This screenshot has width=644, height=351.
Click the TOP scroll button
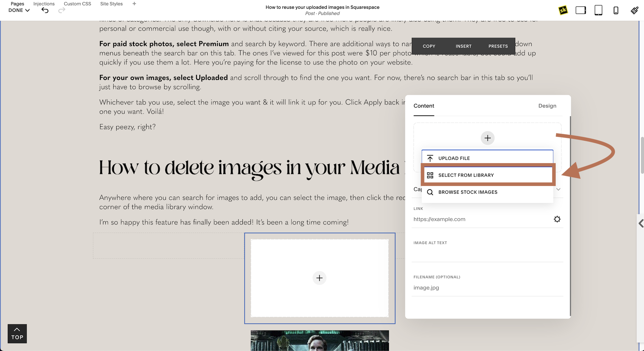coord(17,334)
